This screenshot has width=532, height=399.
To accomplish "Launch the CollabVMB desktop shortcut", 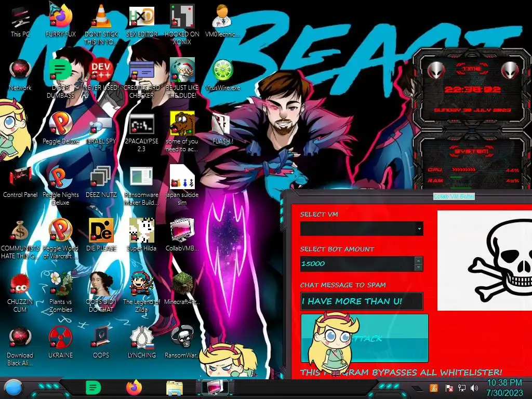I will pos(182,235).
